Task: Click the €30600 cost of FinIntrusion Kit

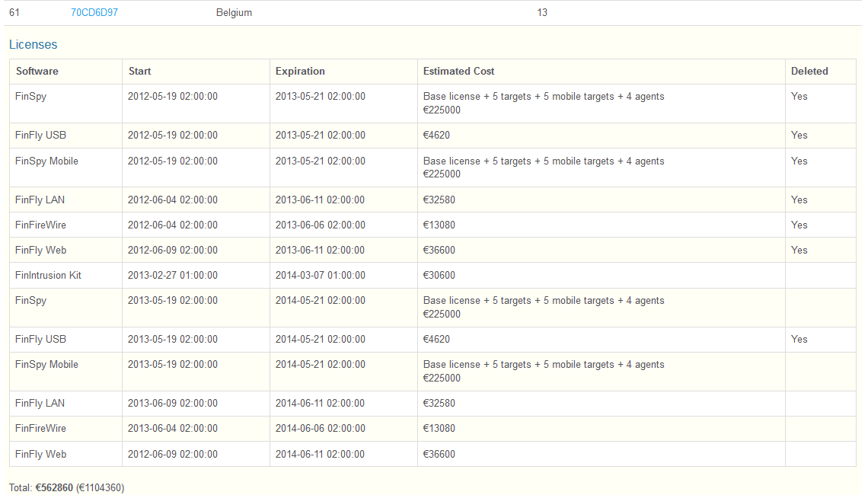Action: coord(439,275)
